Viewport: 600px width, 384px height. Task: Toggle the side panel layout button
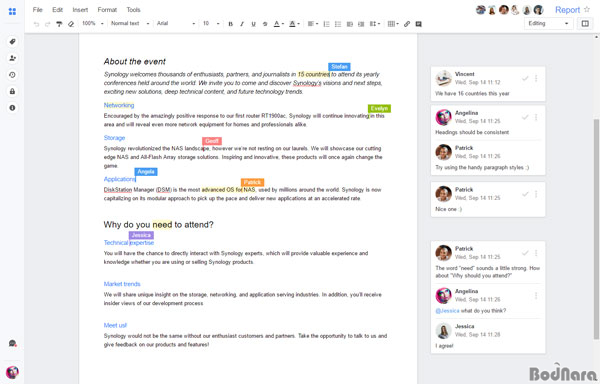pos(585,23)
